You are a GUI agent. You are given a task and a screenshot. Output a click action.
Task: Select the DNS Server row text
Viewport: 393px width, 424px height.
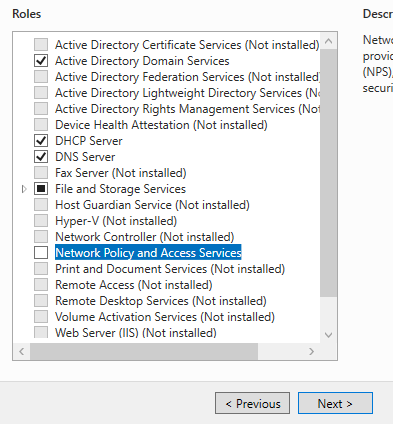[x=85, y=157]
